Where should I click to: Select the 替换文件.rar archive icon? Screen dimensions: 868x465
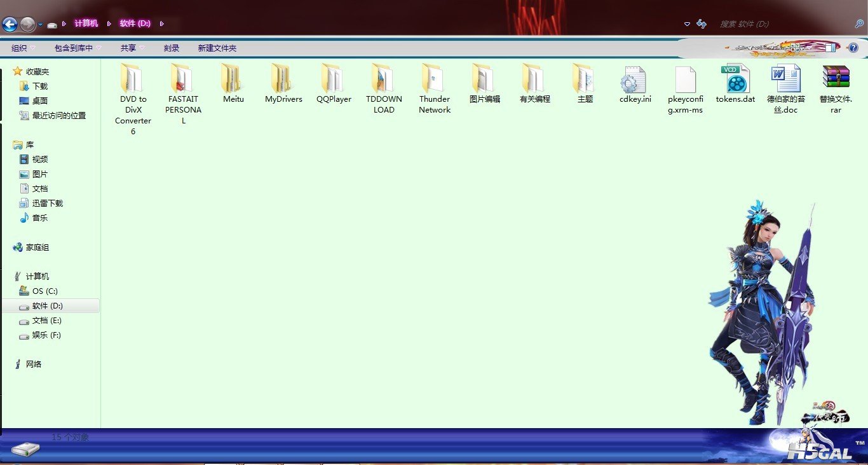(x=836, y=77)
